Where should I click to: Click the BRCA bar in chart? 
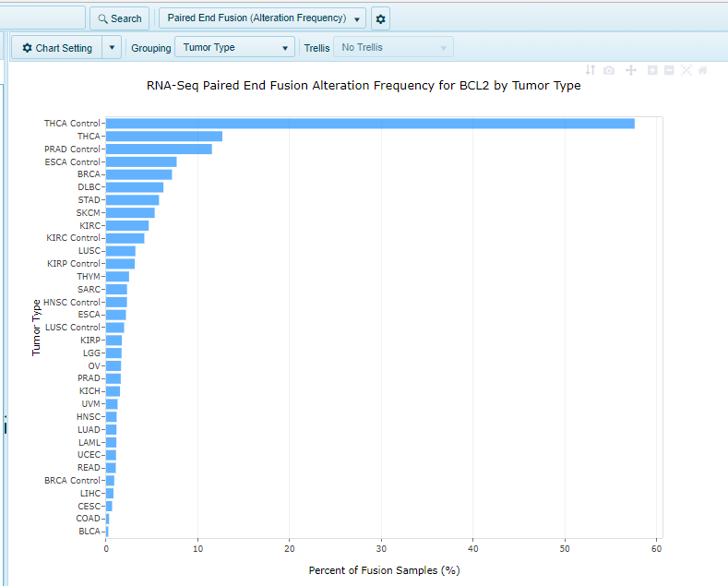click(x=138, y=174)
